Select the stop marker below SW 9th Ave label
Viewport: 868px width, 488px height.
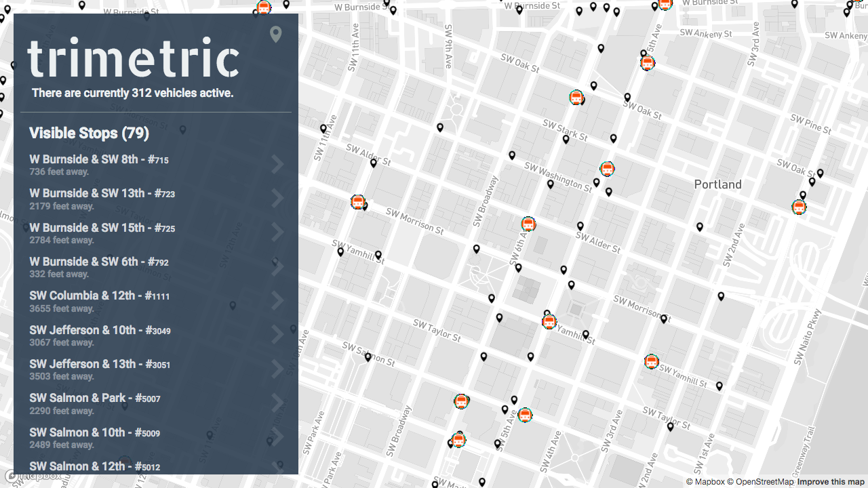(x=440, y=127)
